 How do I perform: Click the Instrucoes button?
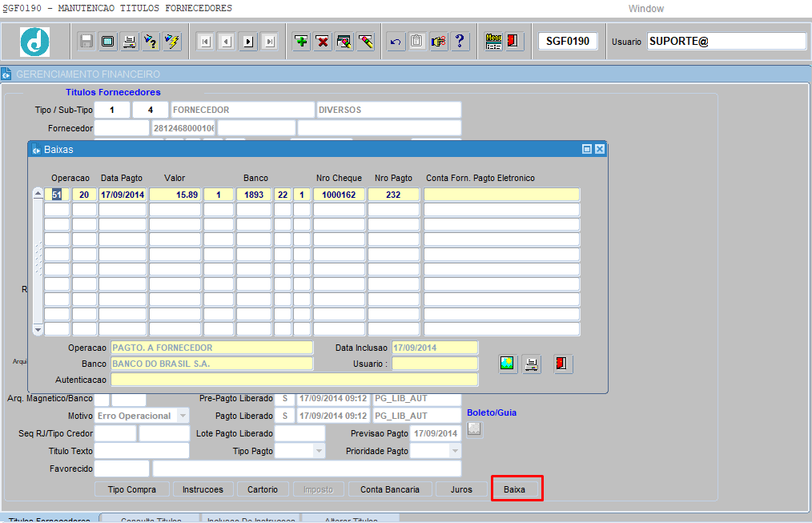(203, 489)
